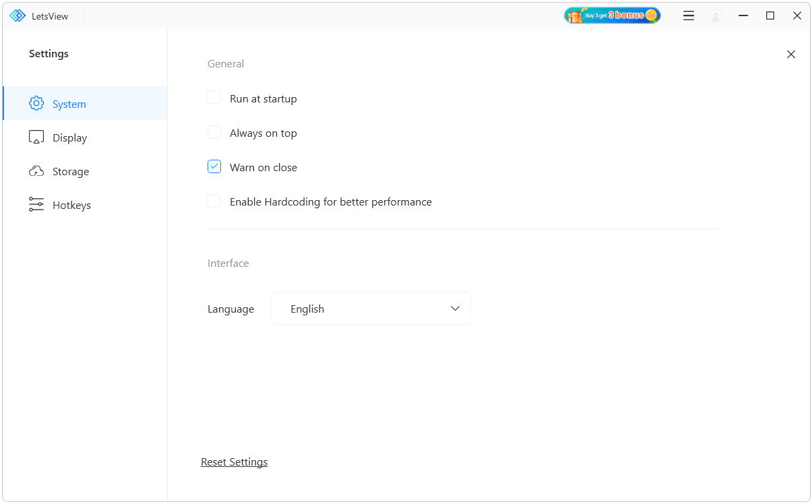Click the Reset Settings link

[234, 462]
